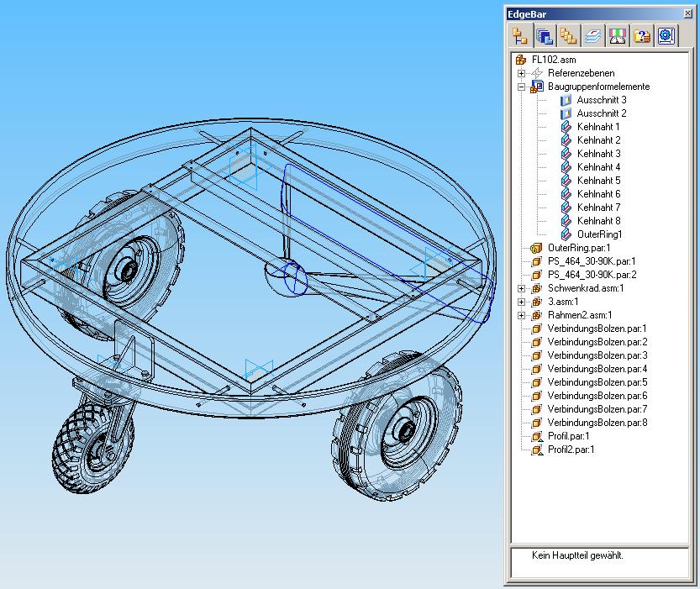Click the 3.asm:1 assembly icon
700x589 pixels.
537,302
